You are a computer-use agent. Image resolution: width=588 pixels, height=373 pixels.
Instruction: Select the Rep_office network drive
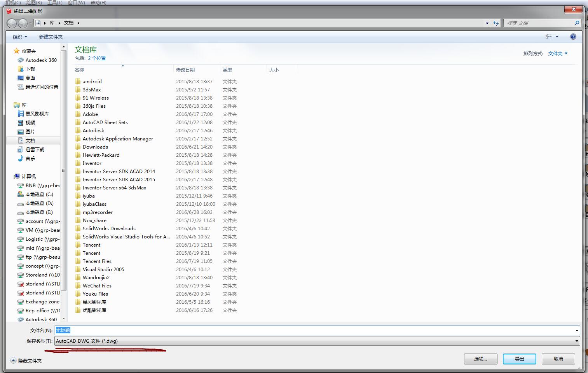(43, 311)
